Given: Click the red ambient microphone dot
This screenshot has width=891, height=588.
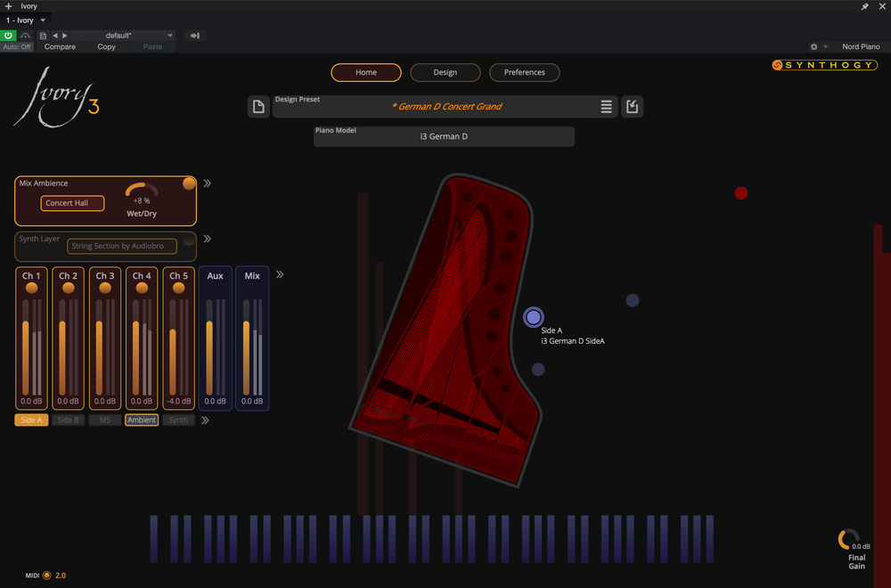Looking at the screenshot, I should [x=741, y=193].
